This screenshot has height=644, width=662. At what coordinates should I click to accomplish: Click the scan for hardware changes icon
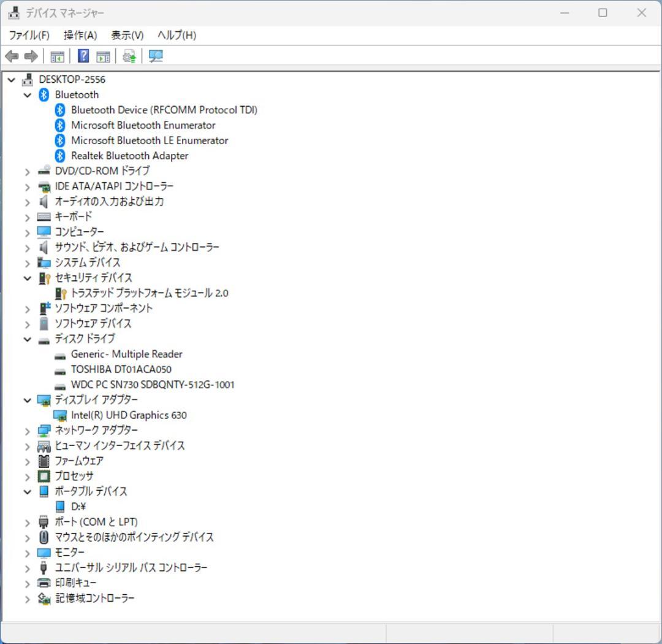coord(155,56)
